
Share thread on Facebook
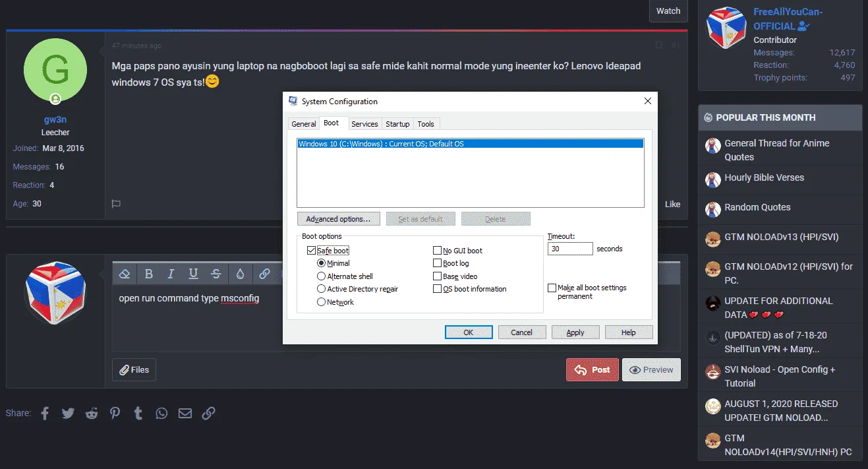point(45,413)
